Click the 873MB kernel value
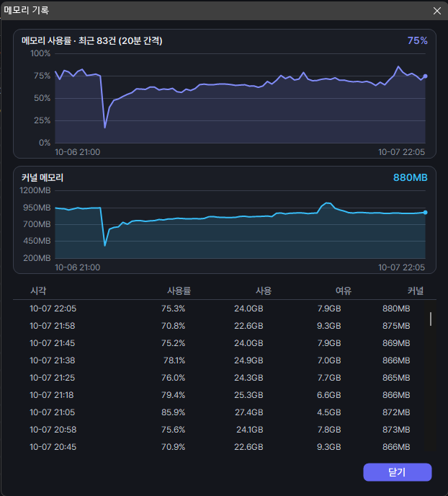 click(x=396, y=430)
